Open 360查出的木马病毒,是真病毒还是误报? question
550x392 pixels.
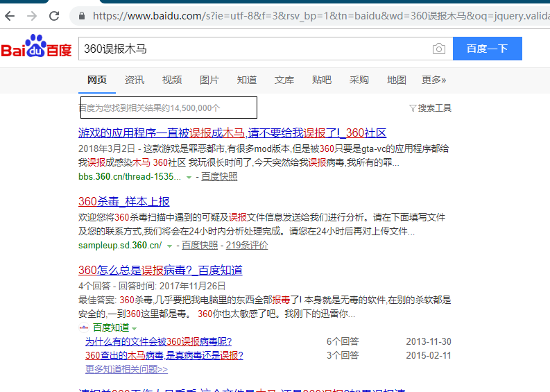click(x=164, y=355)
